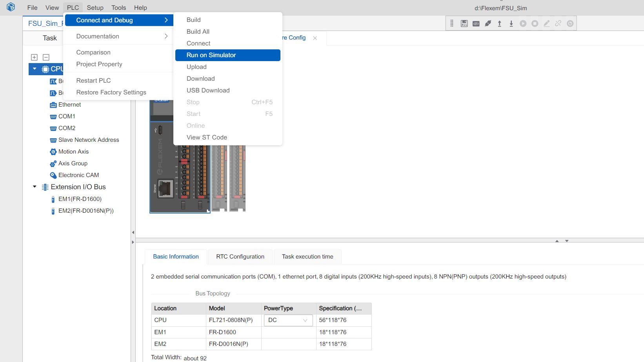Screen dimensions: 644x362
Task: Close the Hardware Config tab
Action: (315, 38)
